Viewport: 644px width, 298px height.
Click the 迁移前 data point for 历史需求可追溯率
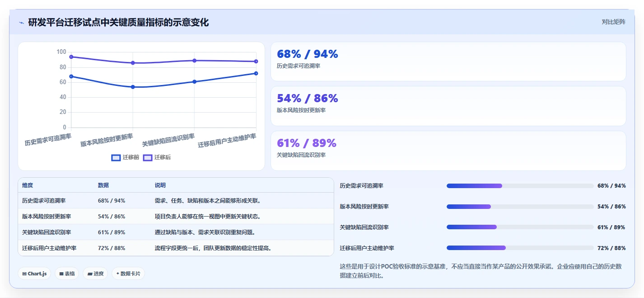tap(71, 76)
